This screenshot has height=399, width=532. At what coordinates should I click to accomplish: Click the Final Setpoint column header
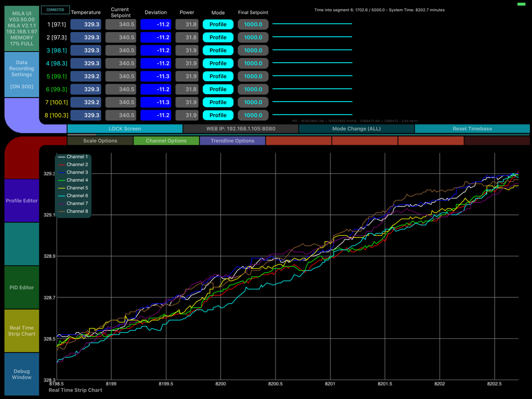click(x=253, y=12)
